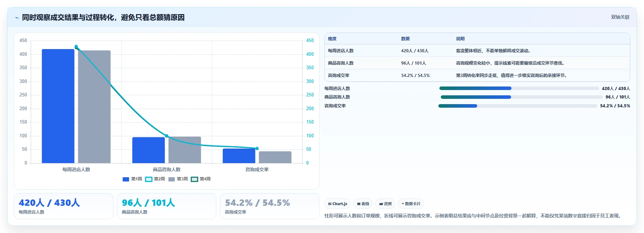Click the gray 咨询成交率 bar in the chart
The image size is (644, 233).
point(275,157)
